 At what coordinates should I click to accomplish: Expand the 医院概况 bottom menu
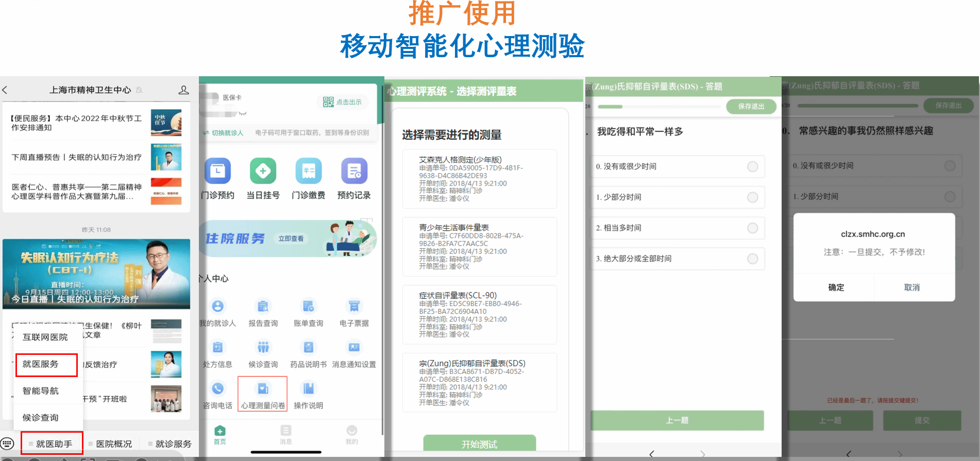point(111,443)
